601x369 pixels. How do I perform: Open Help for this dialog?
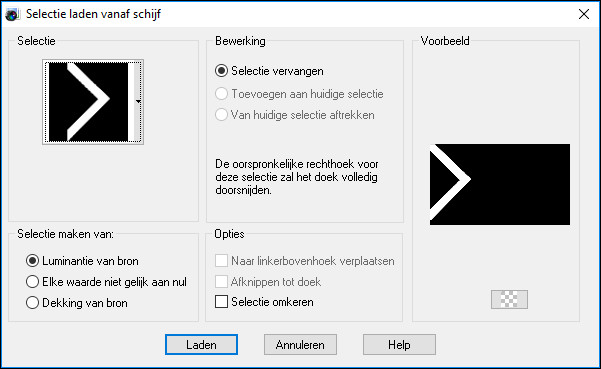click(x=399, y=344)
